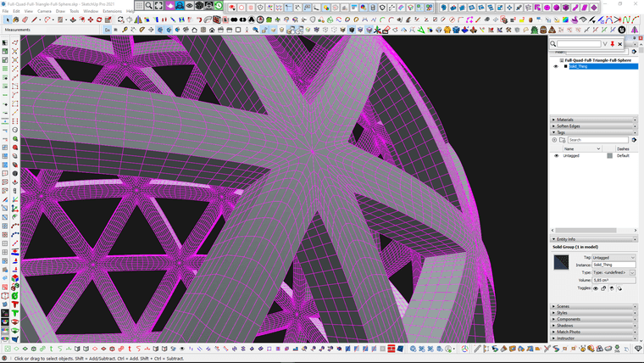Toggle visibility of Solid_Thing in outliner
The image size is (644, 363).
pyautogui.click(x=556, y=67)
